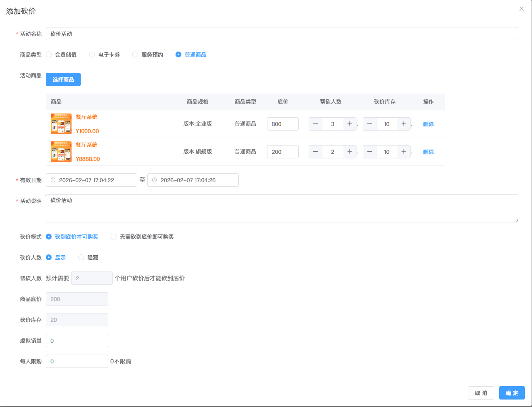Click the 砍价库存 column header

tap(385, 101)
